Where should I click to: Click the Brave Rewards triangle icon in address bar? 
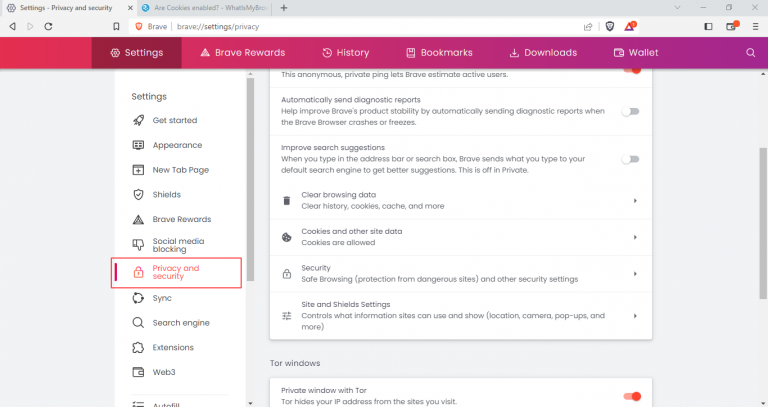pyautogui.click(x=630, y=26)
